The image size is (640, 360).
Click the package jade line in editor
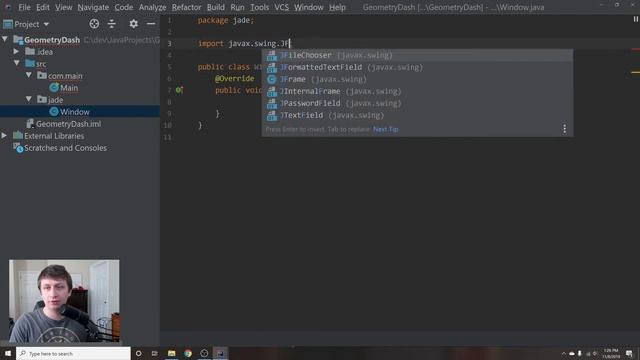226,20
